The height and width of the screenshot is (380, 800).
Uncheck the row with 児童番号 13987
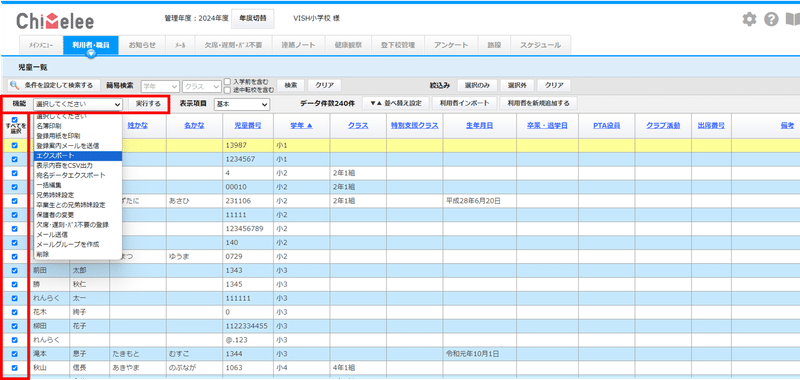(14, 145)
